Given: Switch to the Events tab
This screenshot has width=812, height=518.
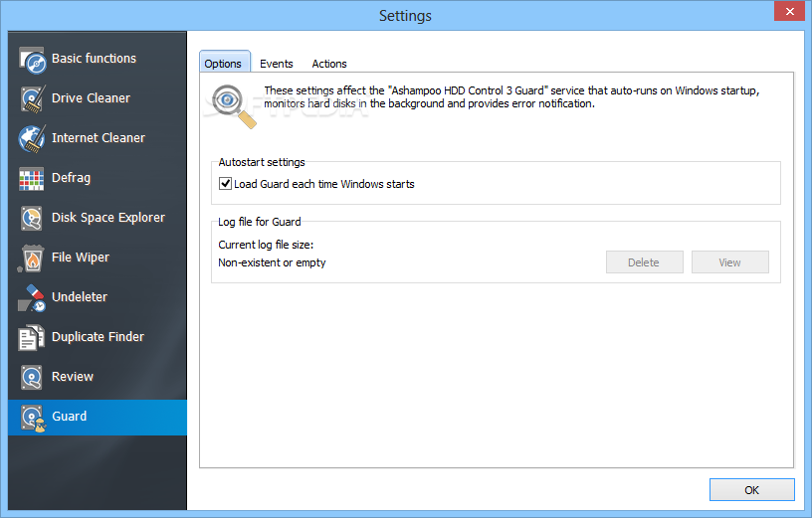Looking at the screenshot, I should 276,64.
